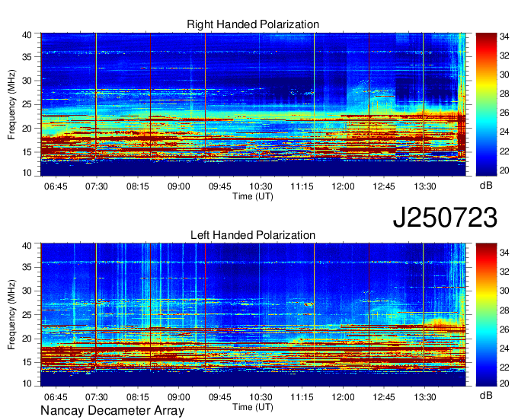The height and width of the screenshot is (420, 518).
Task: Click the "Frequency (MHz)" axis label of Right Handed plot
Action: click(11, 104)
